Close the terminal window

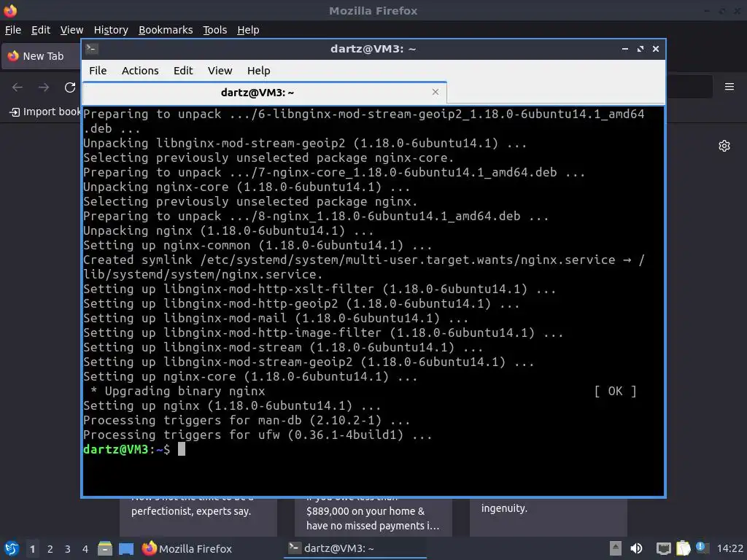pyautogui.click(x=656, y=49)
